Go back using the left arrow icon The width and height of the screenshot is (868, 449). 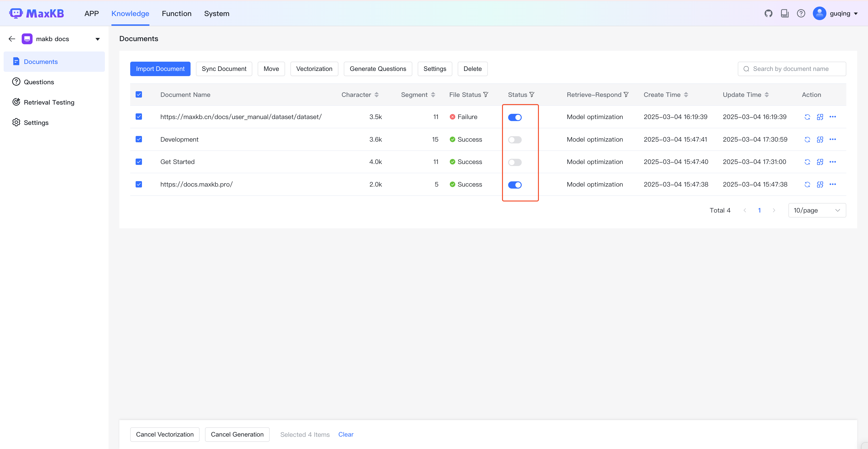tap(12, 39)
